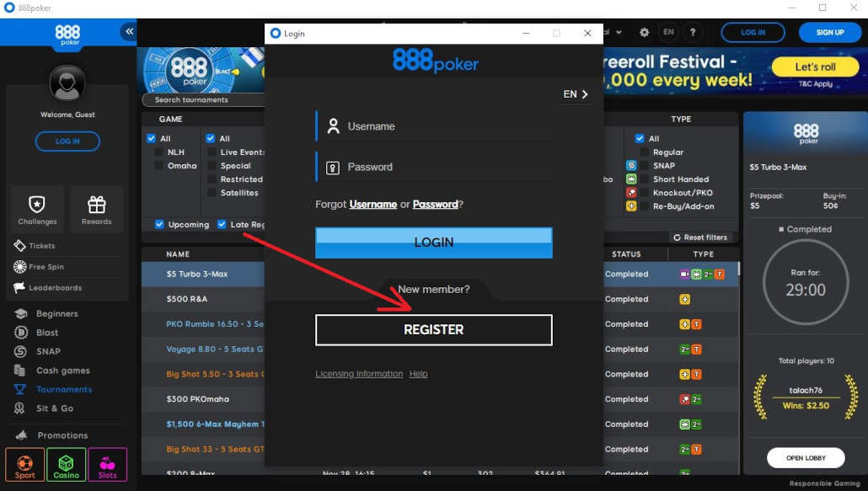Image resolution: width=868 pixels, height=491 pixels.
Task: Sort by the TYPE column header
Action: 704,254
